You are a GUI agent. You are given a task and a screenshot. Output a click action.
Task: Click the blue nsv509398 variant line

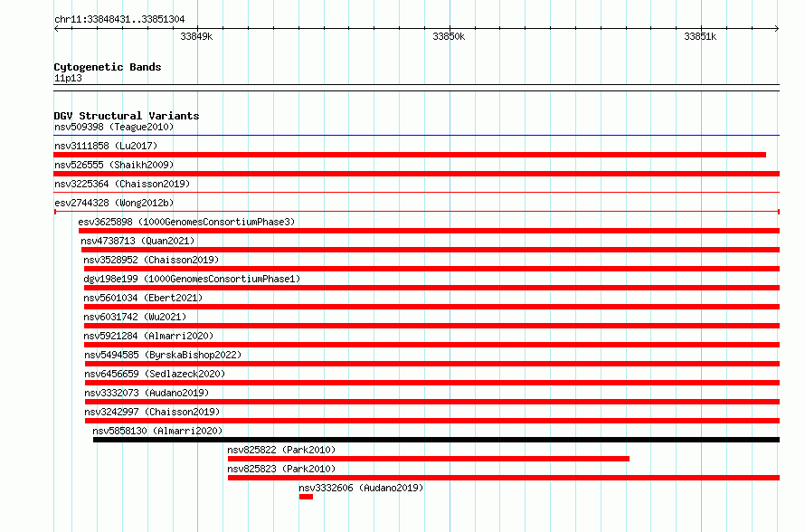pos(417,136)
